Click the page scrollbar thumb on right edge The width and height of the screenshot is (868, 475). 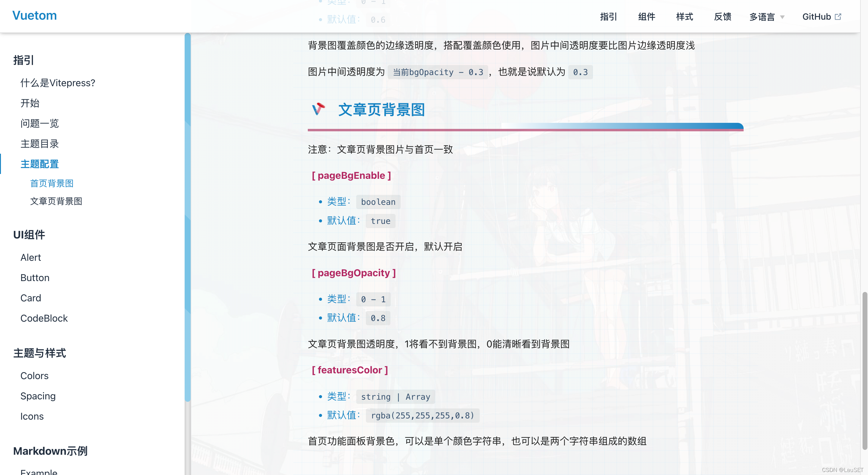tap(865, 371)
